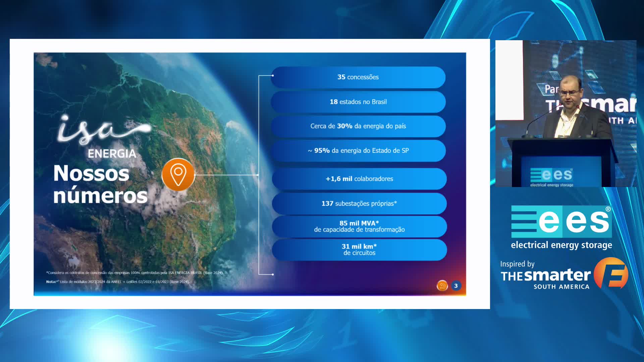Click The smarter E South America logo
The image size is (644, 362).
point(564,274)
